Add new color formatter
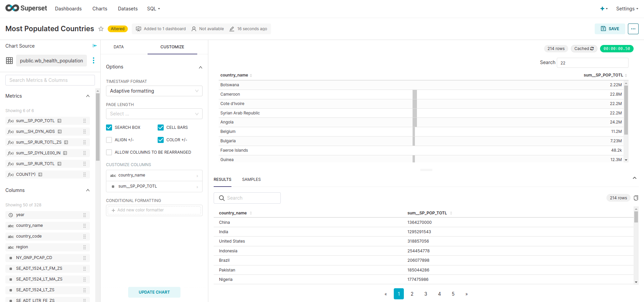This screenshot has width=644, height=302. (x=154, y=210)
